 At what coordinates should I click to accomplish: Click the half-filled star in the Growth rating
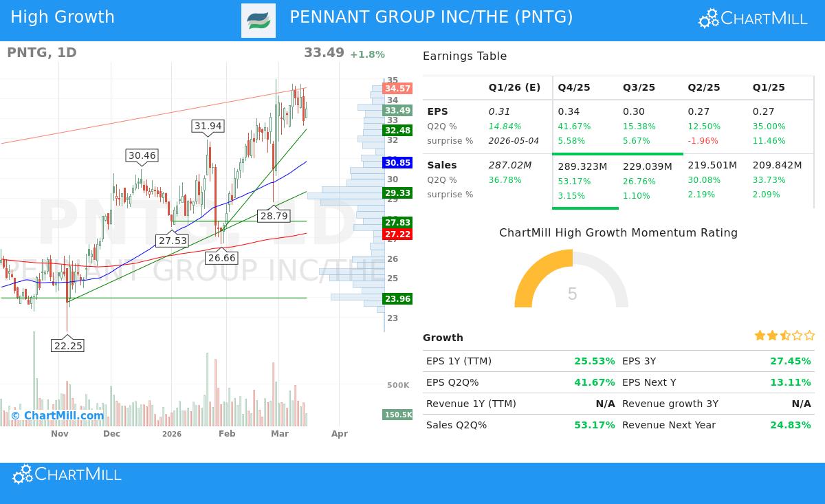[x=784, y=336]
